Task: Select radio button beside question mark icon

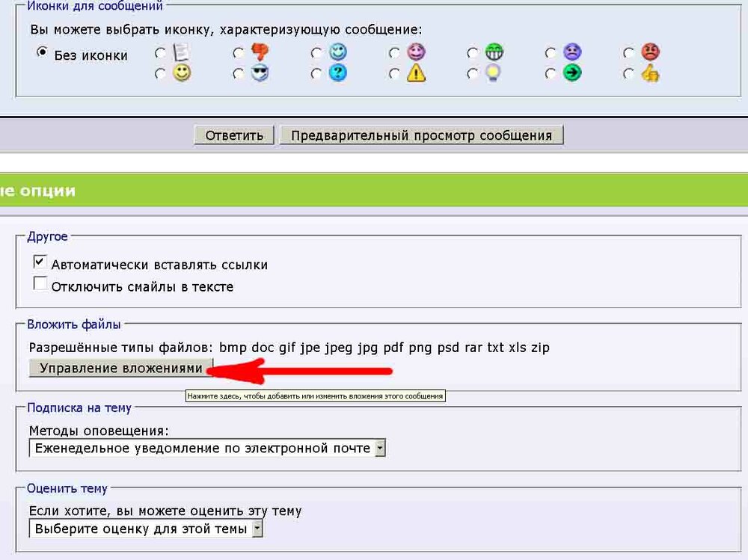Action: click(x=316, y=74)
